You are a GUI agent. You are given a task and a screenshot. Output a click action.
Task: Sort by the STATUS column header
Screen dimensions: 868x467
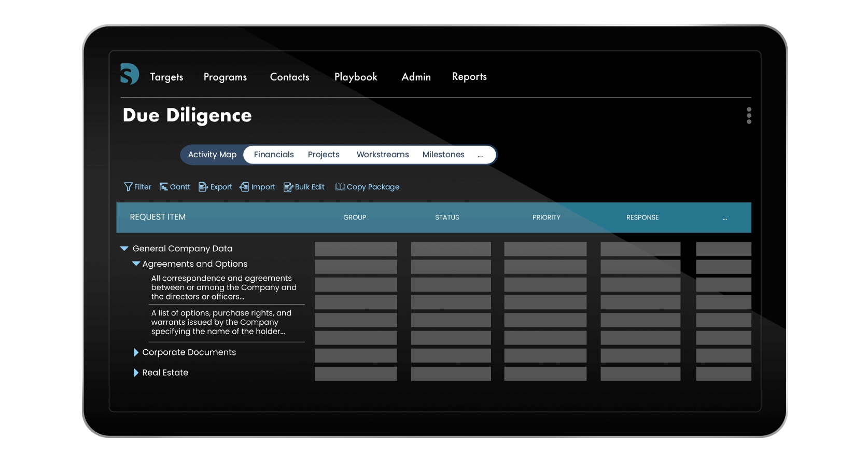[x=447, y=217]
